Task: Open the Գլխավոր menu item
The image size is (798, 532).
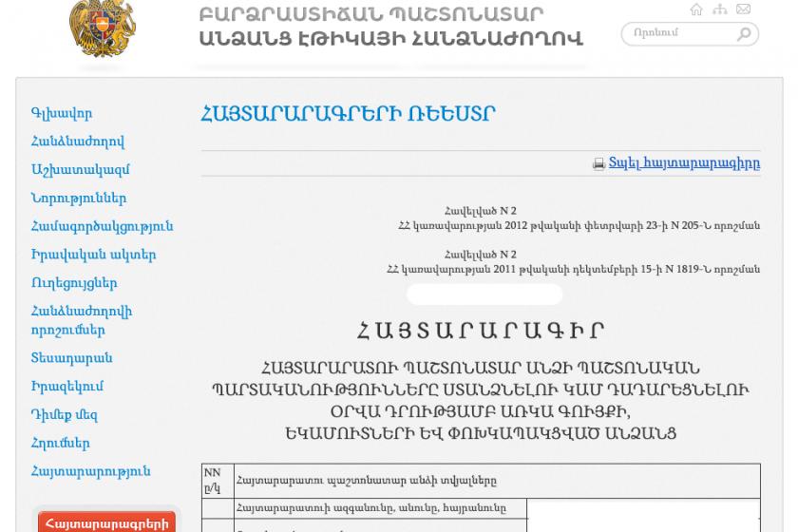Action: 62,114
